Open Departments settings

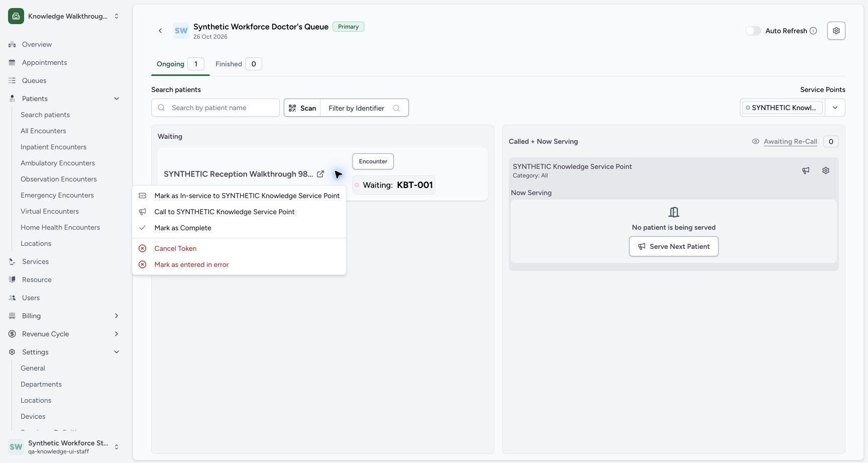(41, 384)
